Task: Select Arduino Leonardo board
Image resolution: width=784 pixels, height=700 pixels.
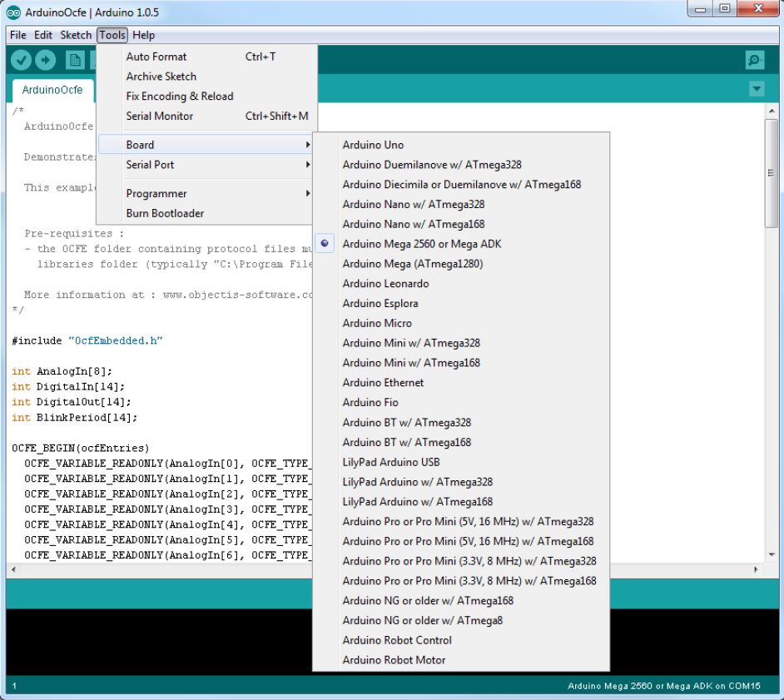Action: coord(460,284)
